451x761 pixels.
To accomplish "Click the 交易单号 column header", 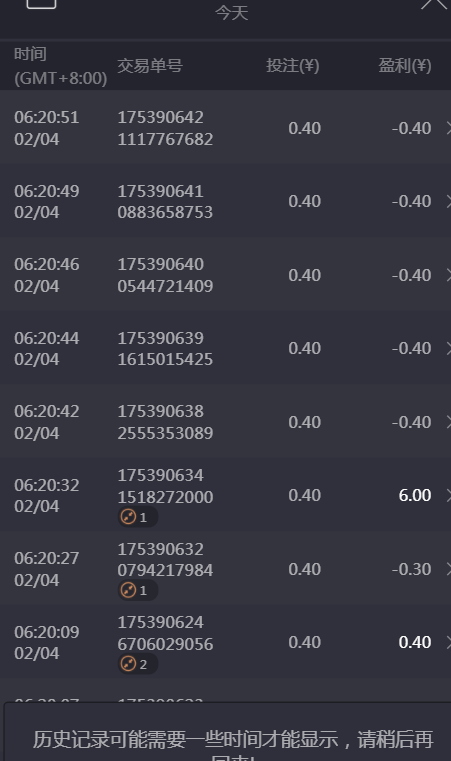I will (x=150, y=66).
